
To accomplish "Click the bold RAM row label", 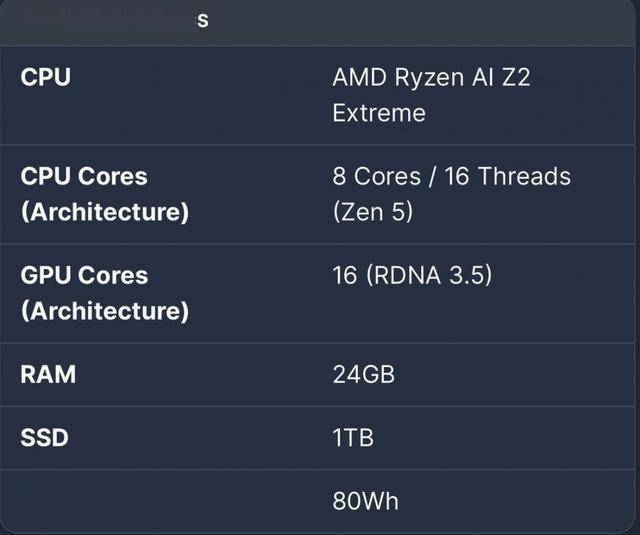I will 48,374.
